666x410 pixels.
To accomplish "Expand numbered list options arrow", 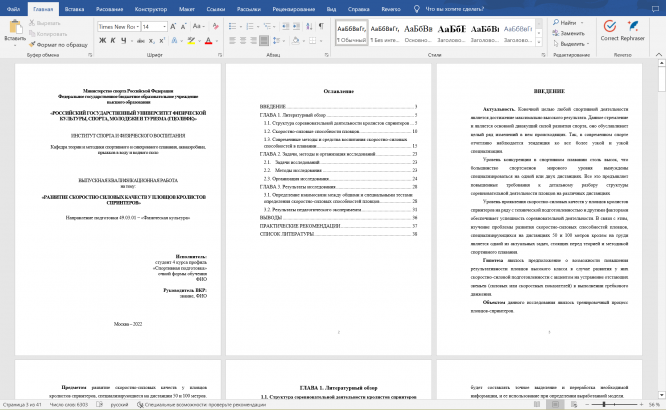I will pyautogui.click(x=258, y=27).
